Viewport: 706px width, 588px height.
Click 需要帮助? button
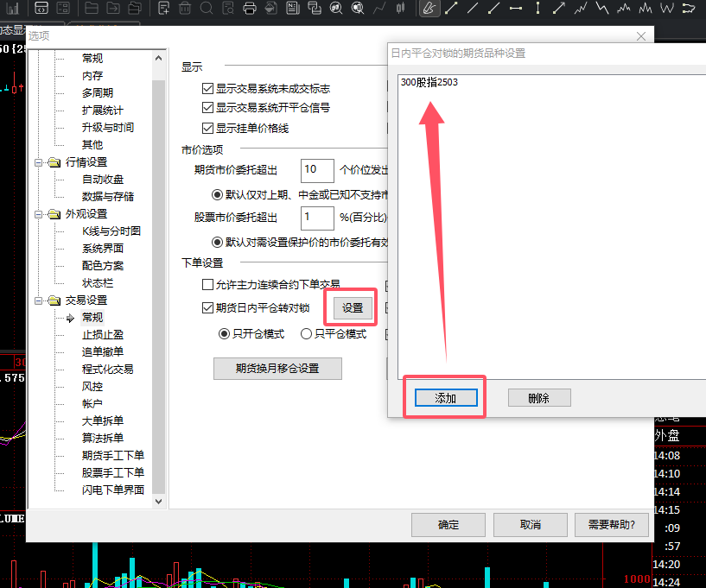[612, 525]
